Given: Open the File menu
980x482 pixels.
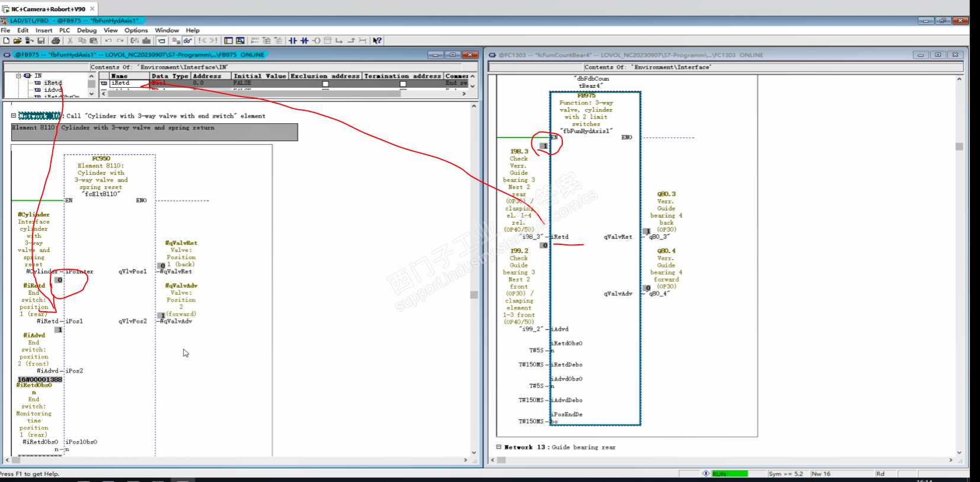Looking at the screenshot, I should [5, 30].
